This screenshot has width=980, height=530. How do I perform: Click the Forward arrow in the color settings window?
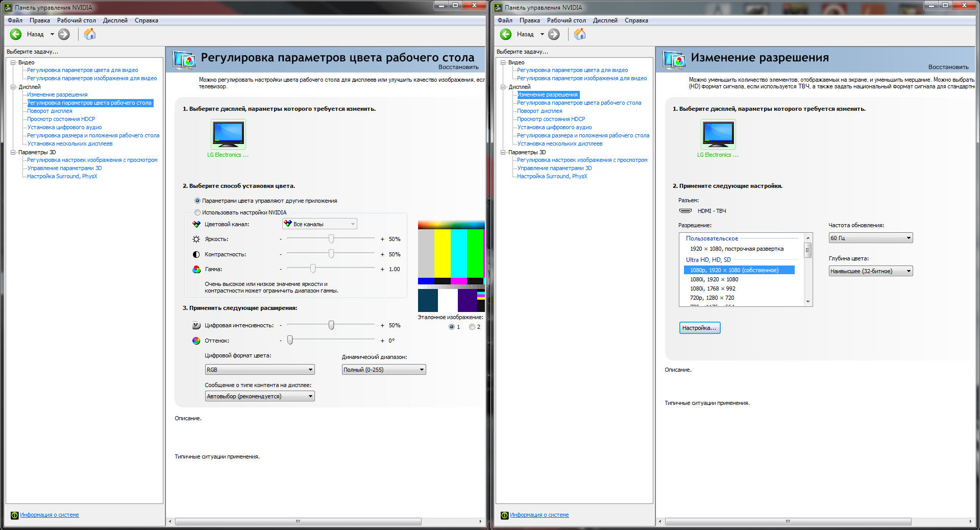tap(64, 34)
